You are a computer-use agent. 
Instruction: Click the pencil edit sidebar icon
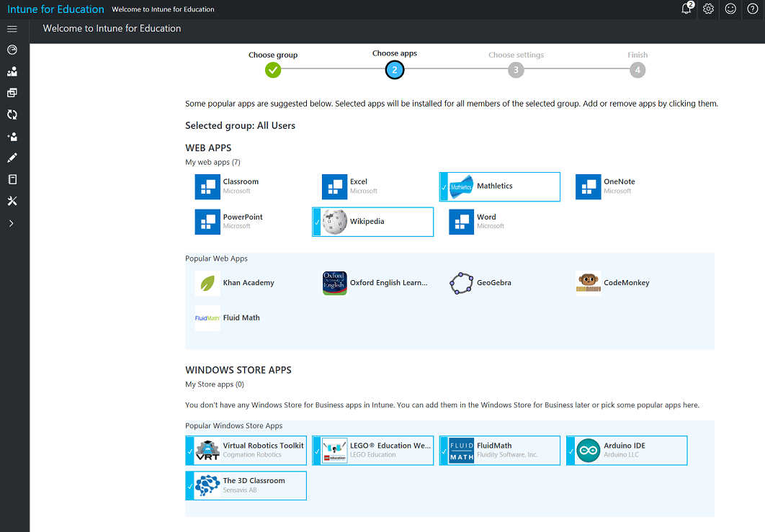click(x=12, y=158)
